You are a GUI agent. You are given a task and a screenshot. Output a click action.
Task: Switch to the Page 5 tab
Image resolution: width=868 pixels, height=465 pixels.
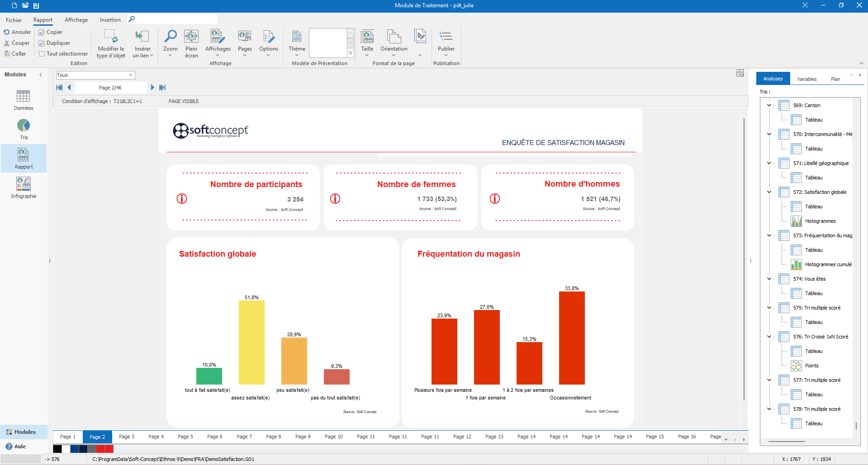pos(185,436)
